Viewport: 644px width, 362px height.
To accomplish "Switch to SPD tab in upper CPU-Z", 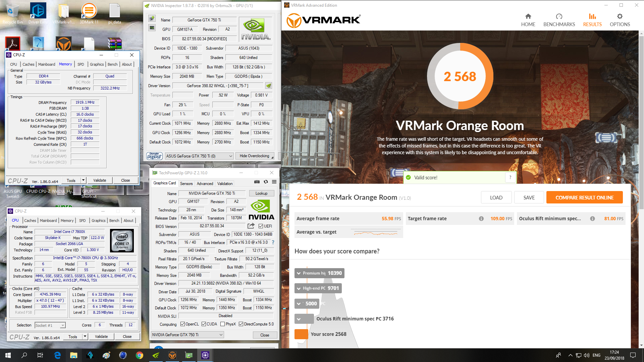I will click(x=81, y=64).
